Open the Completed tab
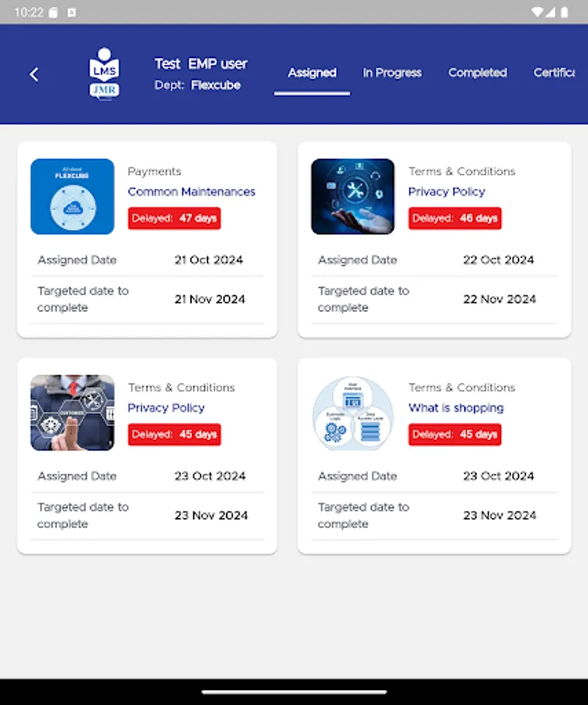This screenshot has width=588, height=705. [478, 73]
